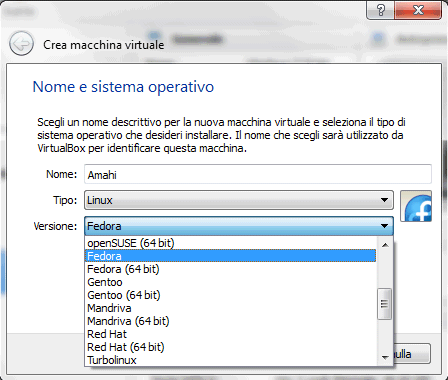Click the version list scrollbar thumb
The image size is (448, 380).
coord(384,304)
